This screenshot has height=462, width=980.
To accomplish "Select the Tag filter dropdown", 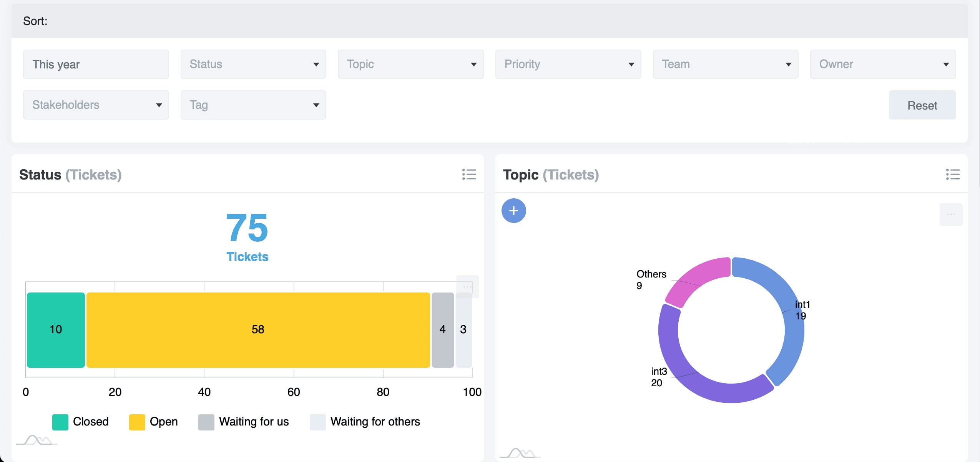I will point(254,105).
